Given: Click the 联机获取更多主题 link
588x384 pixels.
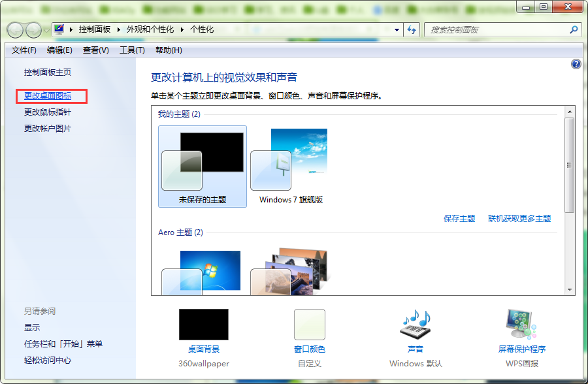Looking at the screenshot, I should click(519, 219).
